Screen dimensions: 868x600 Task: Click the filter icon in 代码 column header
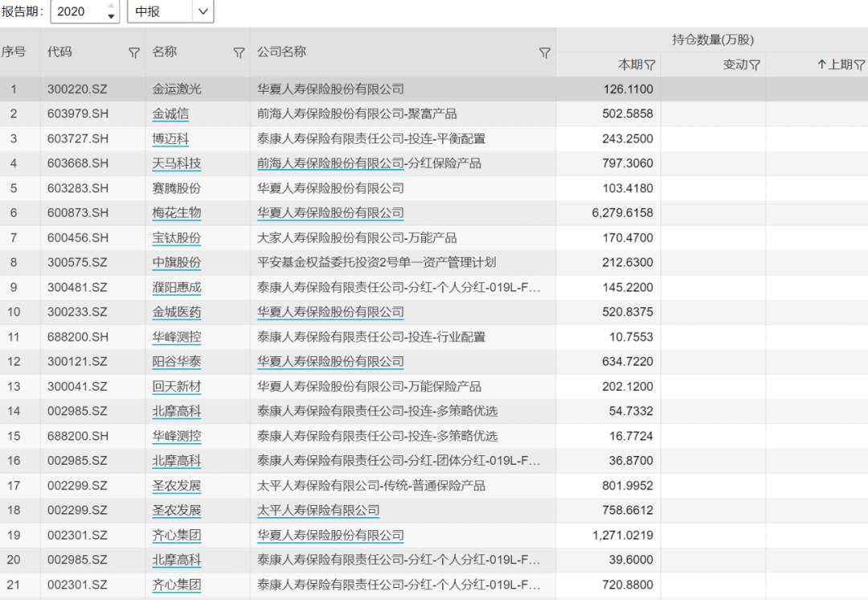click(x=134, y=52)
